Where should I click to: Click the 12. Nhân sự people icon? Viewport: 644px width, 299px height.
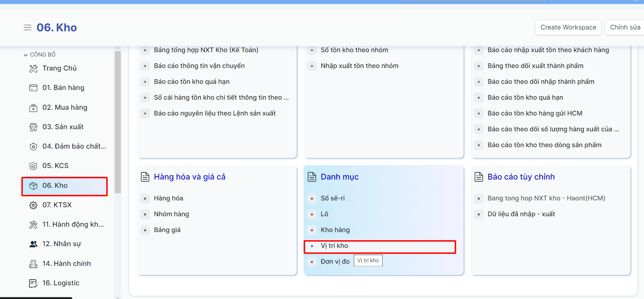tap(33, 244)
